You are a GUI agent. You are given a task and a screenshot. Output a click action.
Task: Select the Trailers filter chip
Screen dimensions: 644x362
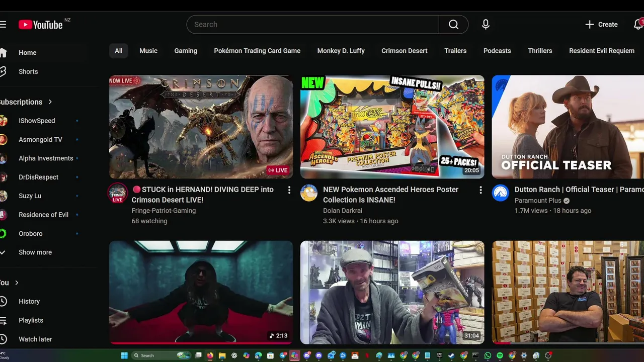tap(455, 51)
